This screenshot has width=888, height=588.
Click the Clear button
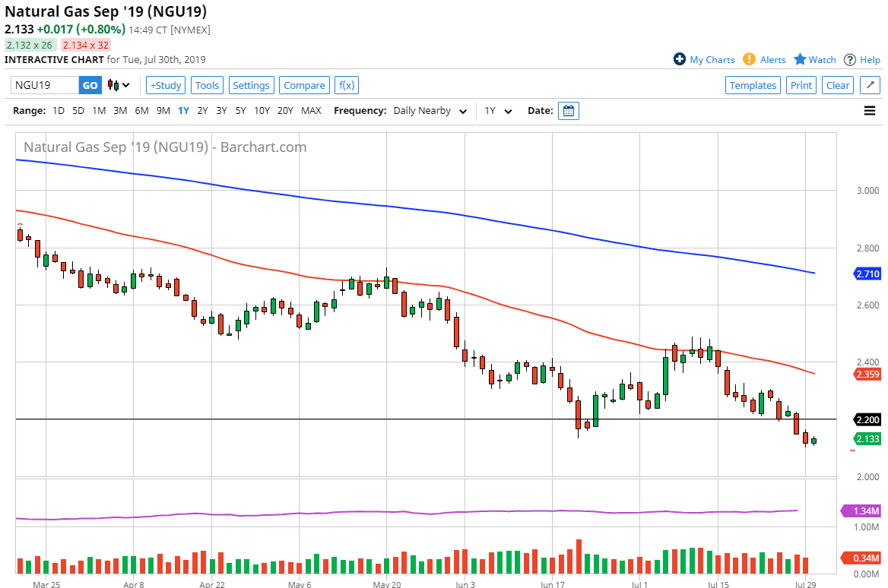coord(838,85)
